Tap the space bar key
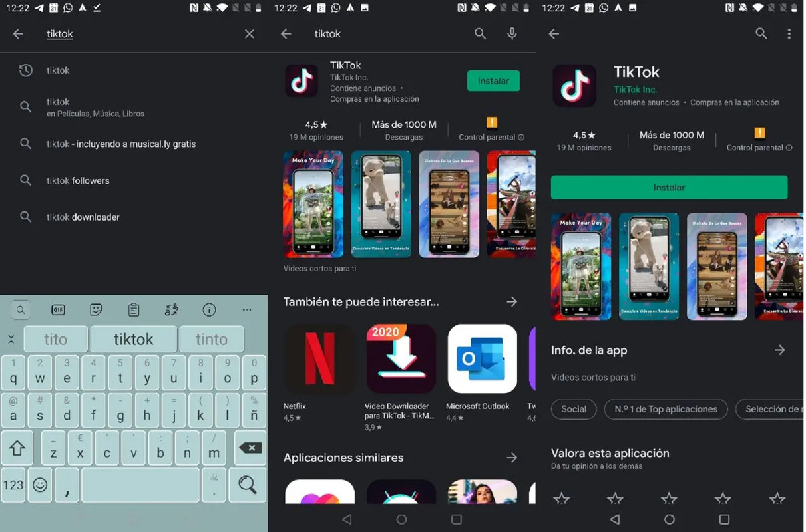This screenshot has height=532, width=806. coord(140,485)
